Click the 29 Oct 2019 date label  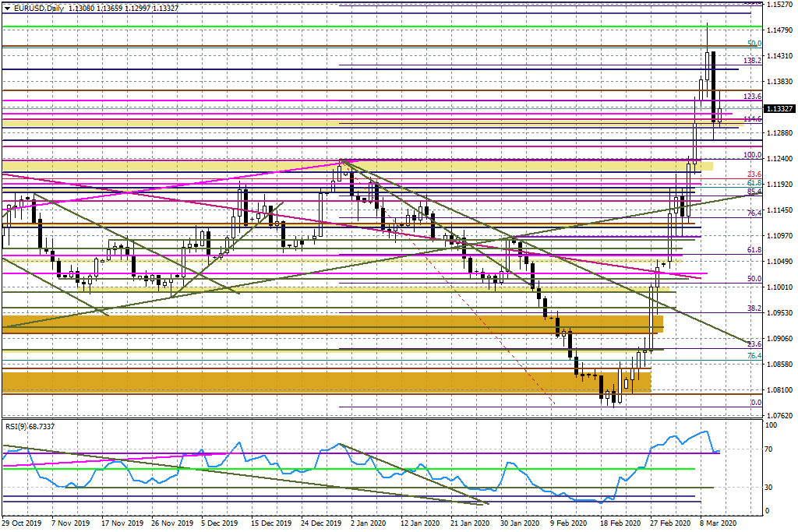click(x=21, y=523)
